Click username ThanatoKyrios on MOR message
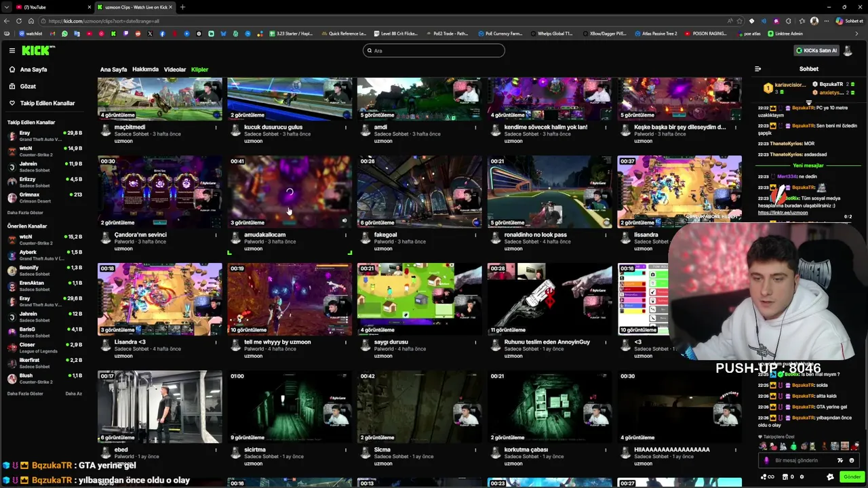The width and height of the screenshot is (868, 488). coord(785,144)
